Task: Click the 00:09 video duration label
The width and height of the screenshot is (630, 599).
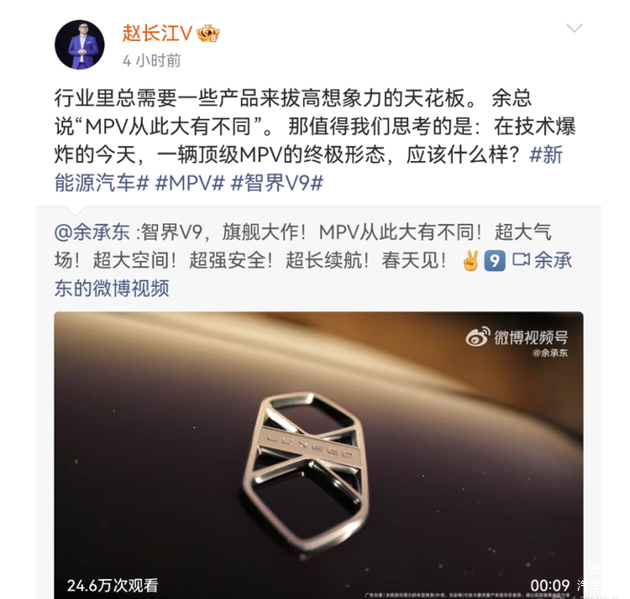Action: [550, 585]
